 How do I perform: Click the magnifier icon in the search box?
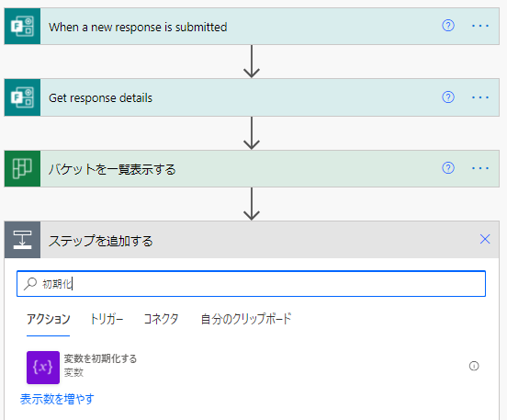pos(30,284)
